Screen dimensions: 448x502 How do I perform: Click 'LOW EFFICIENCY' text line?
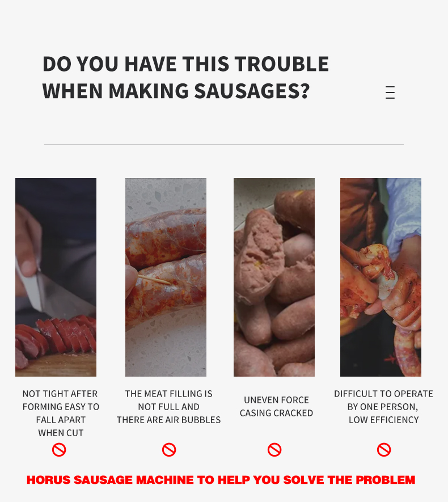[x=384, y=420]
